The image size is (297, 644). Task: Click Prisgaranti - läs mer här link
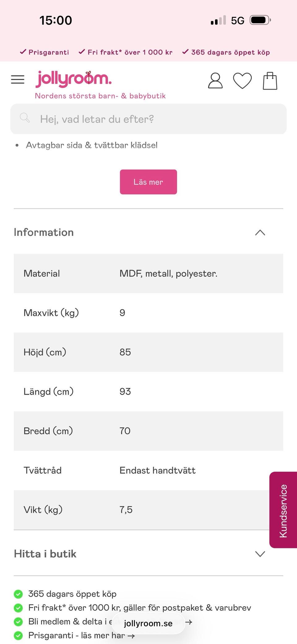pyautogui.click(x=77, y=636)
